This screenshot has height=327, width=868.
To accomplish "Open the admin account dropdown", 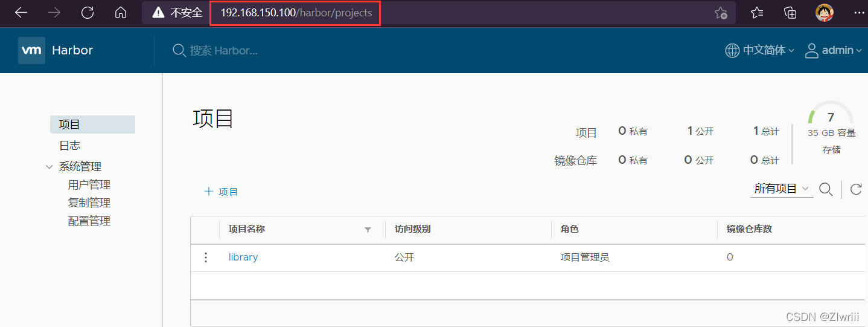I will coord(841,50).
